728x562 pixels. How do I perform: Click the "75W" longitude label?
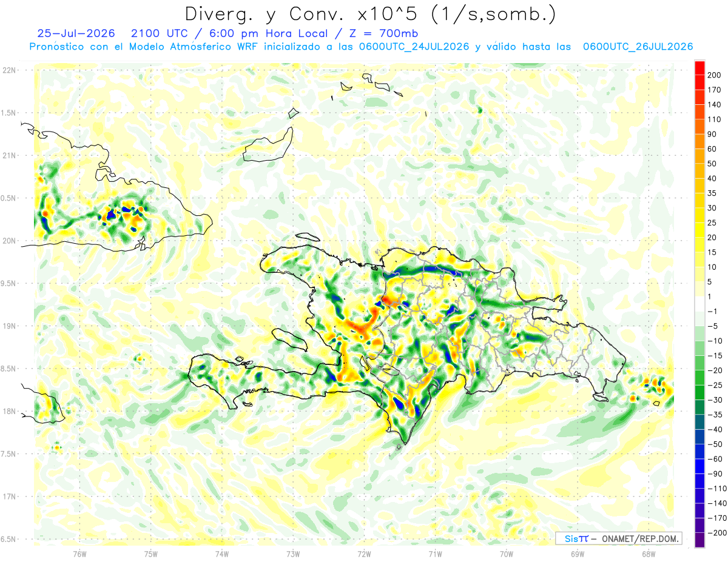pos(151,553)
